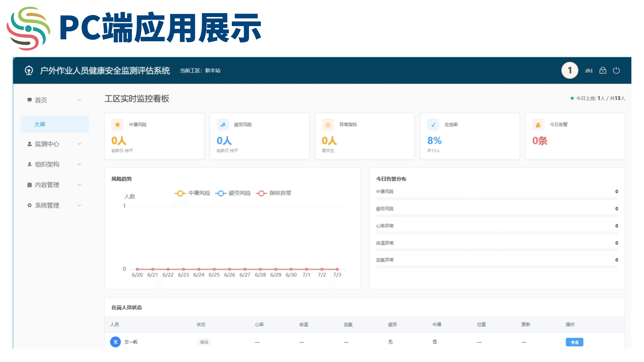
Task: Click the 监测中心 person icon
Action: [x=30, y=144]
